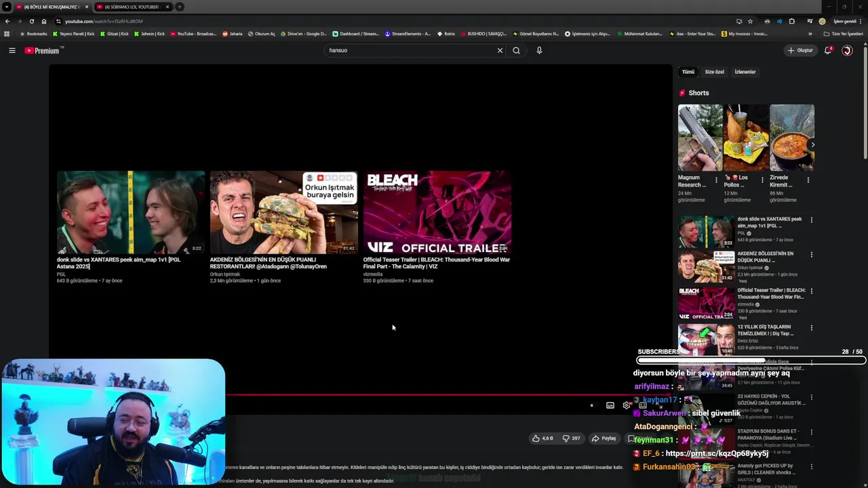868x488 pixels.
Task: Open 12 YILLIK DİŞ TAŞLARINI sidebar video title
Action: 766,330
